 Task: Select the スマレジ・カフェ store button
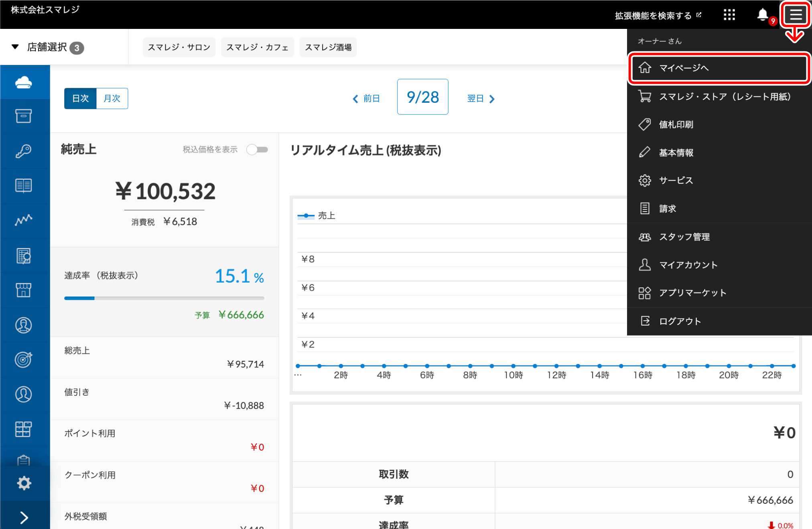click(x=257, y=47)
